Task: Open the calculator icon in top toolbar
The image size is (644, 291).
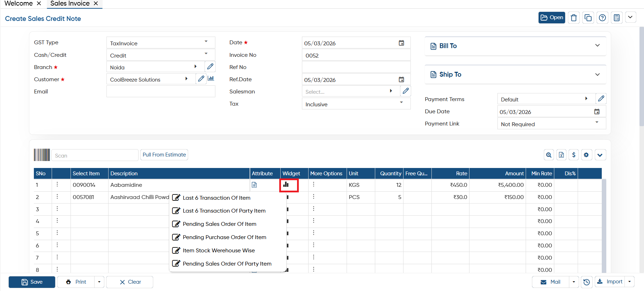Action: [617, 18]
